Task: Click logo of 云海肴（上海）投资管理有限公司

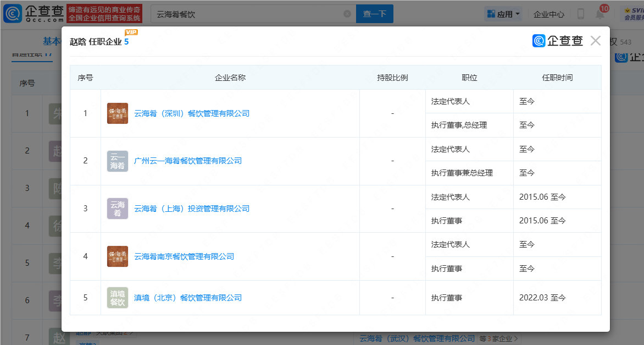Action: coord(118,209)
